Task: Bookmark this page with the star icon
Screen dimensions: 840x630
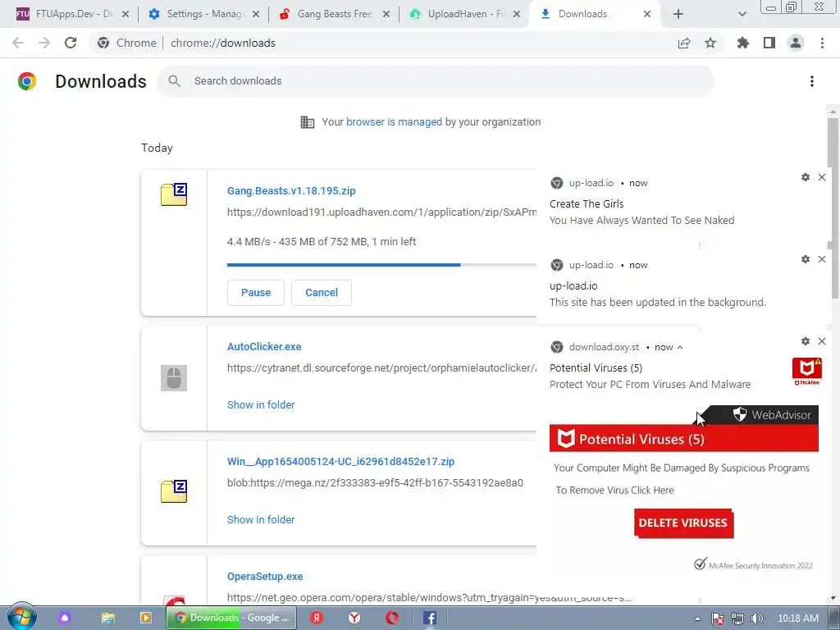Action: (x=710, y=43)
